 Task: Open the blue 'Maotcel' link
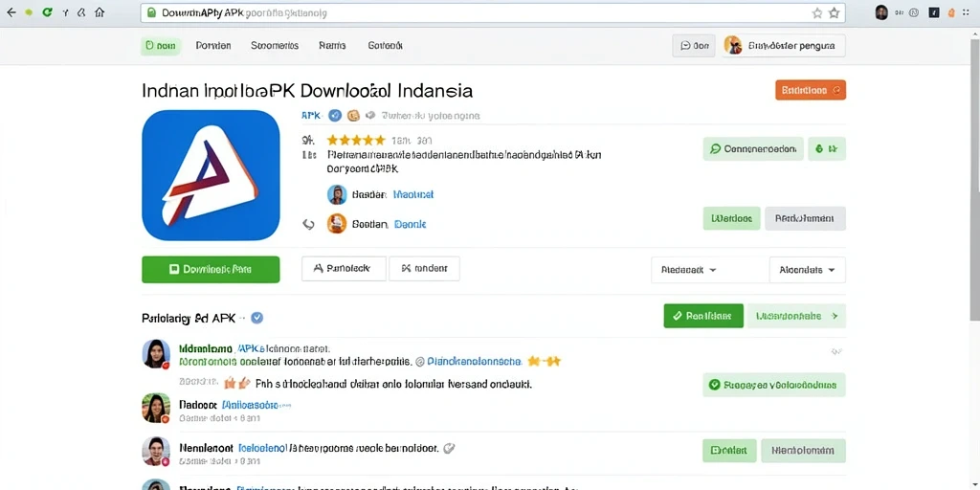pos(413,194)
